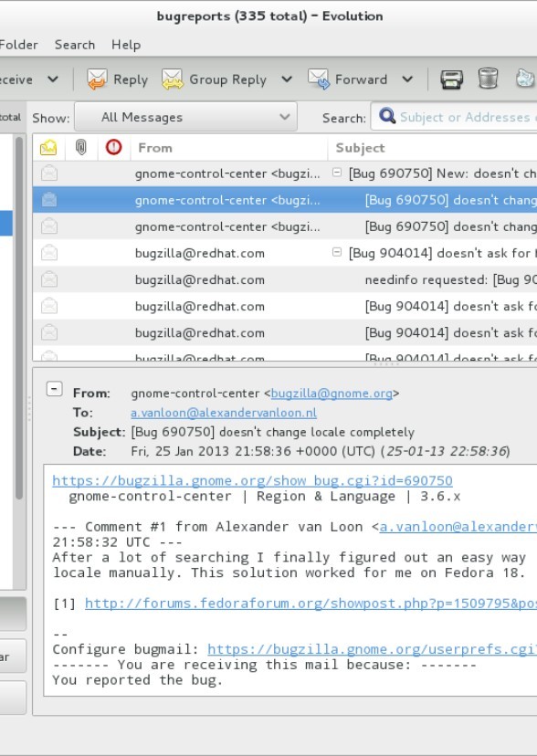The image size is (537, 756).
Task: Print the message using the printer icon
Action: (452, 79)
